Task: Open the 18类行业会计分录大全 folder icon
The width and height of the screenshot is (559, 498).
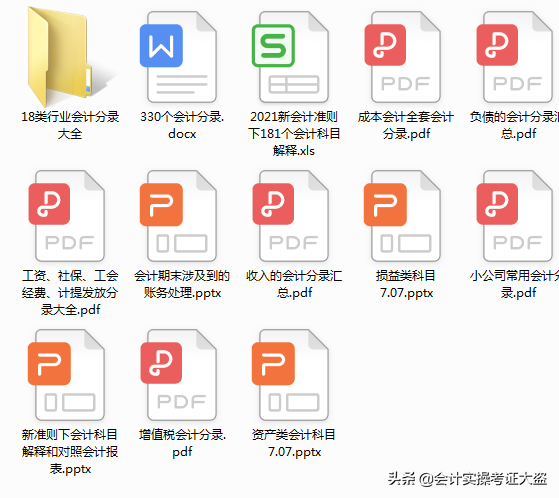Action: click(x=61, y=57)
